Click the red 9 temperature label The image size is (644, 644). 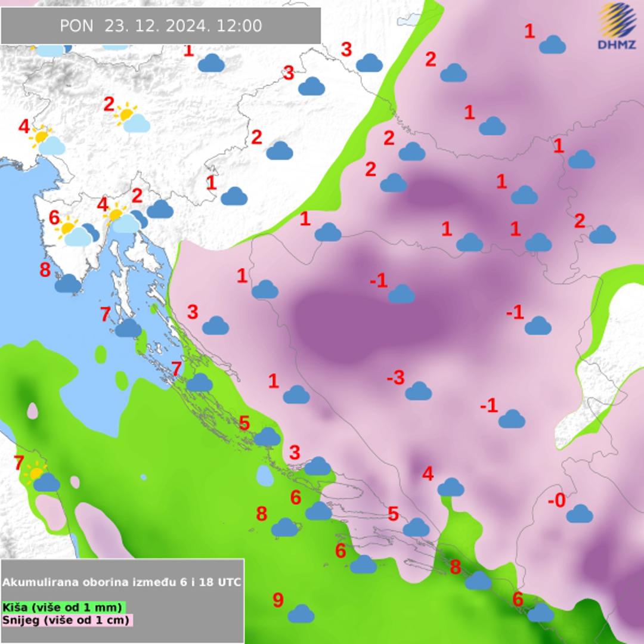click(x=278, y=600)
